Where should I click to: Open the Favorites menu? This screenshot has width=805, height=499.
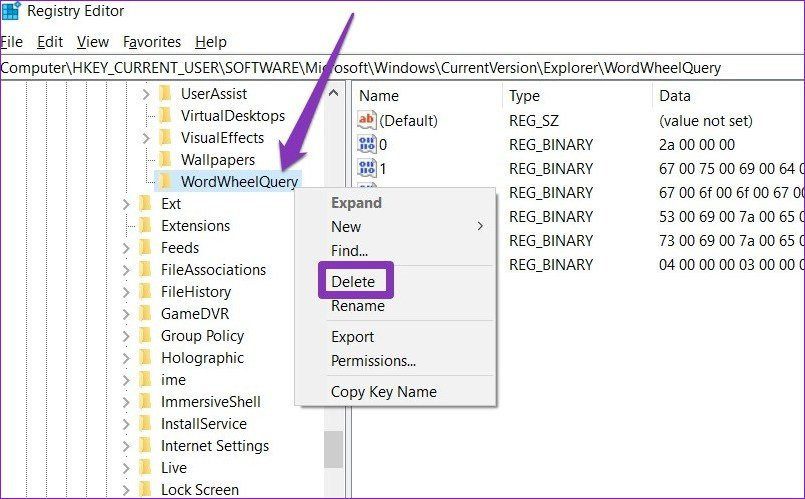pyautogui.click(x=152, y=42)
